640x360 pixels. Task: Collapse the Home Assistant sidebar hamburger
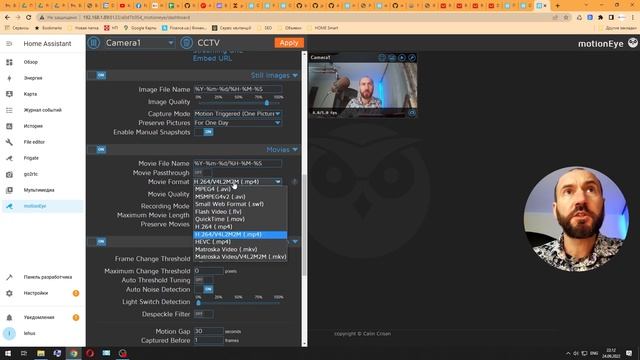(x=9, y=43)
